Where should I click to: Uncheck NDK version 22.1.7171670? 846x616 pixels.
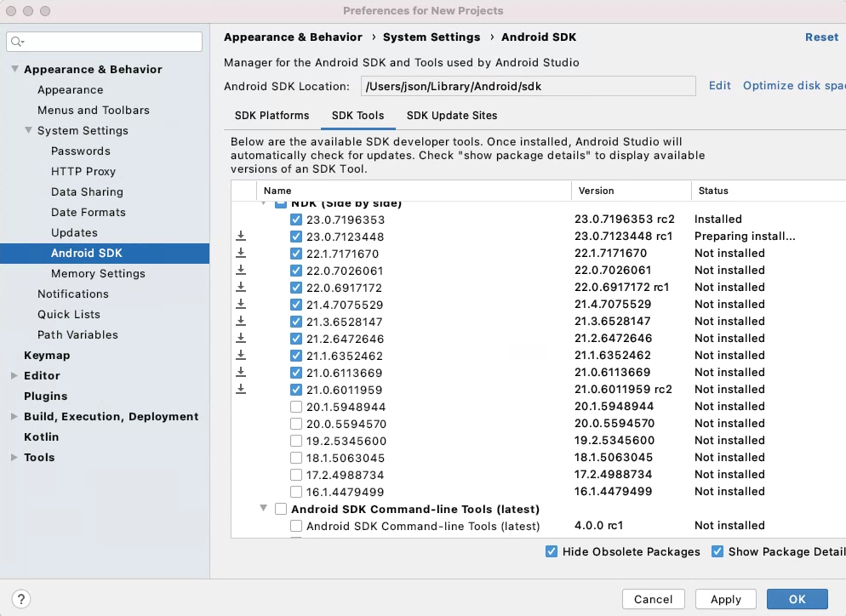pyautogui.click(x=295, y=254)
